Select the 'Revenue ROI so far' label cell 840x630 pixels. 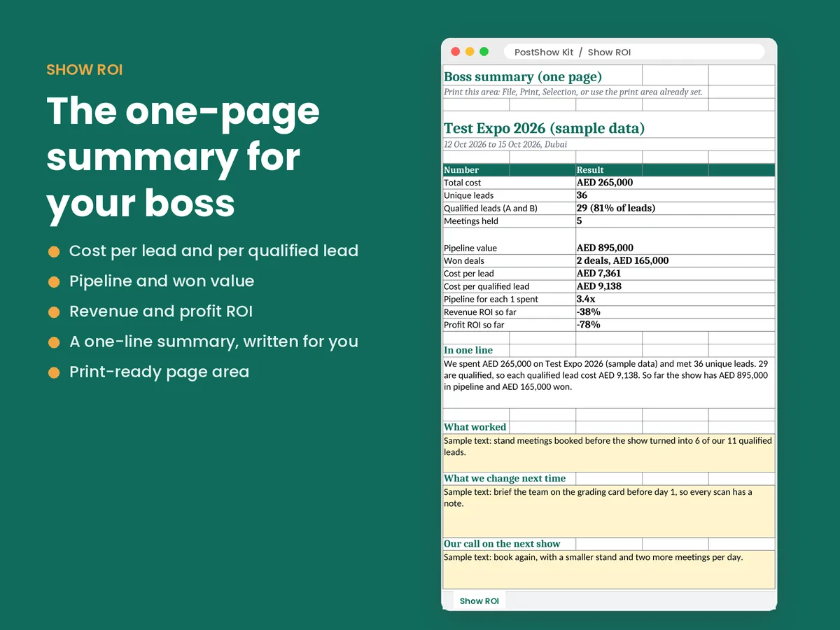[509, 311]
